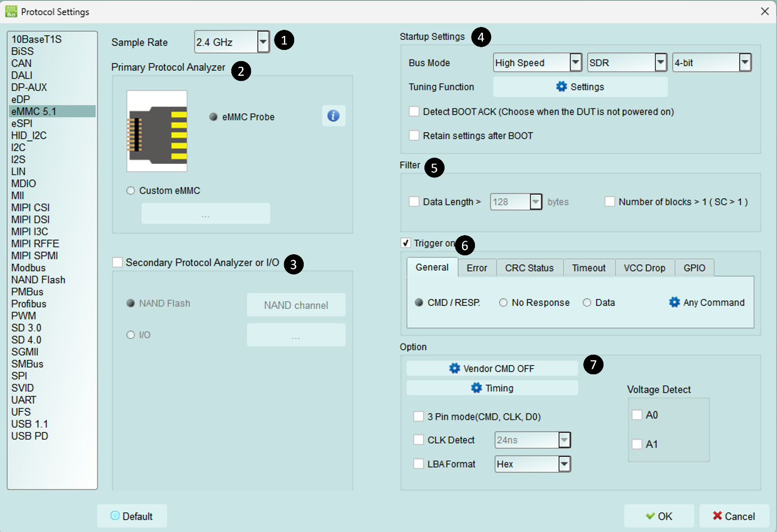Switch to the Timeout tab
The height and width of the screenshot is (532, 777).
coord(589,268)
